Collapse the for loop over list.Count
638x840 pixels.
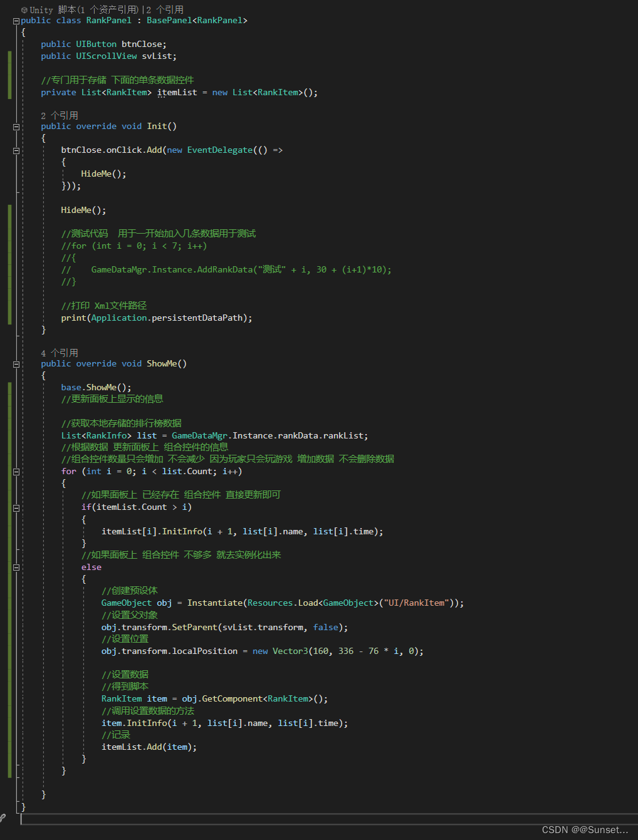[16, 472]
